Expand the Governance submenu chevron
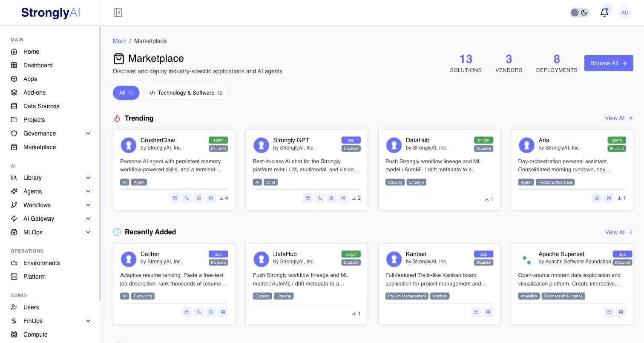644x343 pixels. (x=88, y=133)
